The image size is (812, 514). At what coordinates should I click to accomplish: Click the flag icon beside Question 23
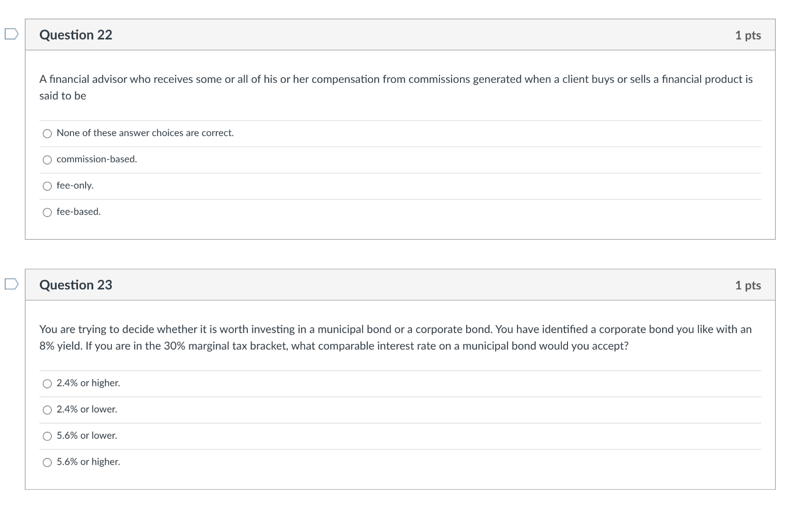[x=10, y=284]
